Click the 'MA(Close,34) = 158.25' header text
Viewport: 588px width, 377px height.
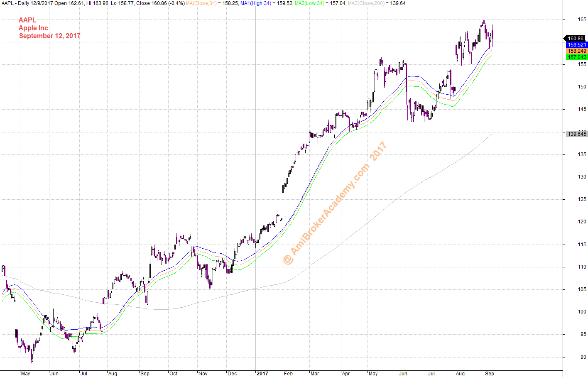(x=212, y=3)
